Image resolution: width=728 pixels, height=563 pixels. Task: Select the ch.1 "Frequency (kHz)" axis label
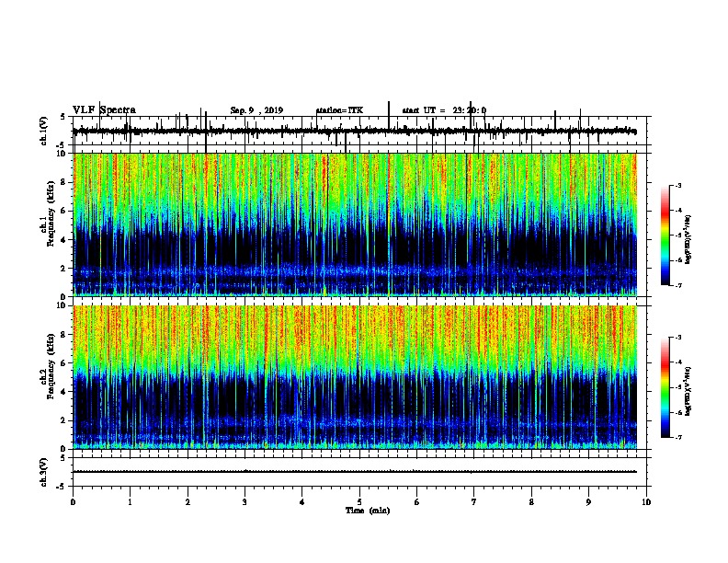[51, 213]
